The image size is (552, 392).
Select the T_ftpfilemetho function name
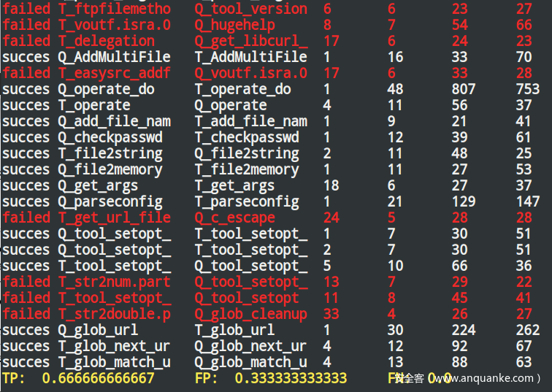click(115, 9)
